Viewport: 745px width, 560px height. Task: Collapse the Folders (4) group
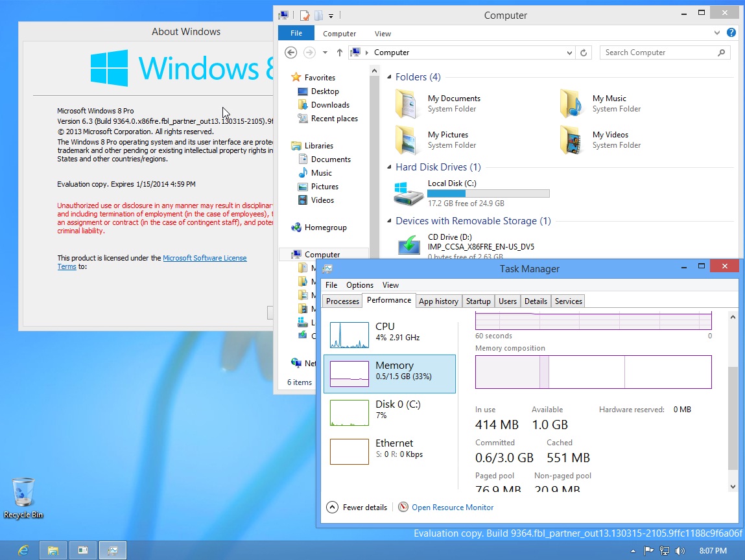[x=390, y=76]
